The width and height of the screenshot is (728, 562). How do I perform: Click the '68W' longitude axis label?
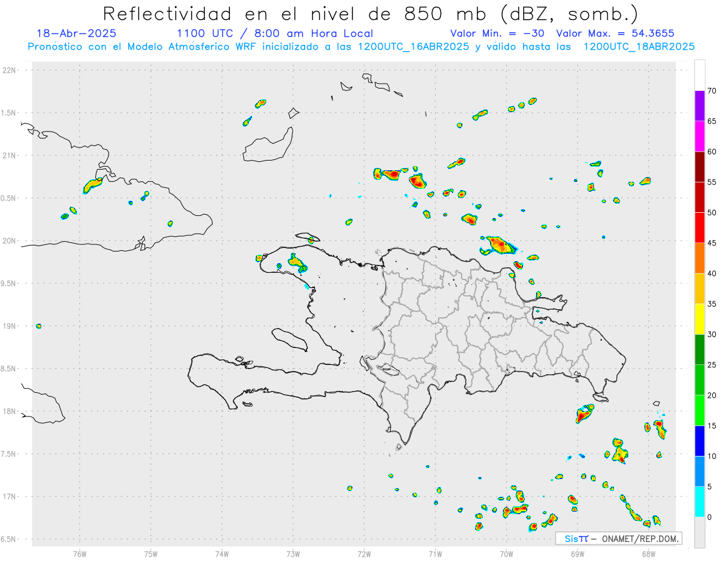[x=649, y=554]
